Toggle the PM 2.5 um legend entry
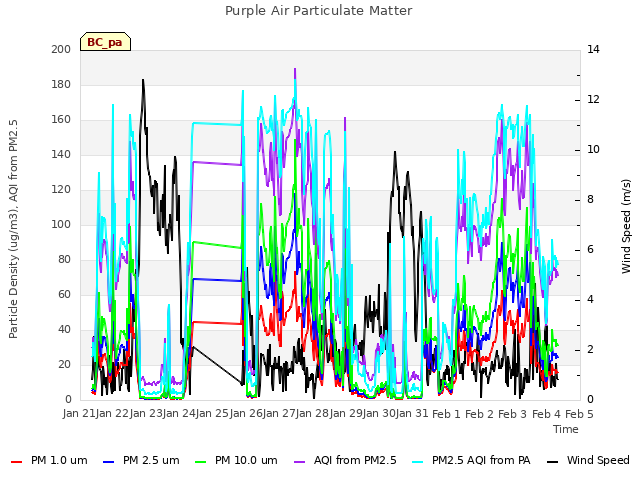640x480 pixels. coord(141,461)
